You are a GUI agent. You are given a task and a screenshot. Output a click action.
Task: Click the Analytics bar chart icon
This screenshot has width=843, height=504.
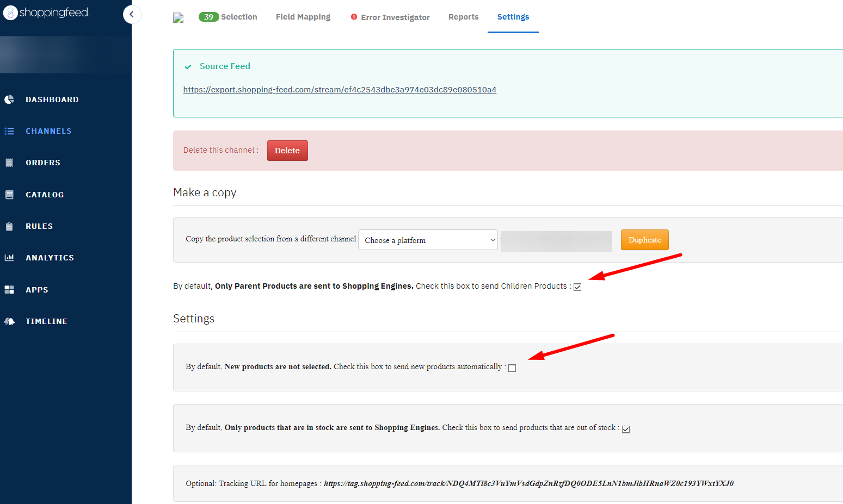(9, 258)
